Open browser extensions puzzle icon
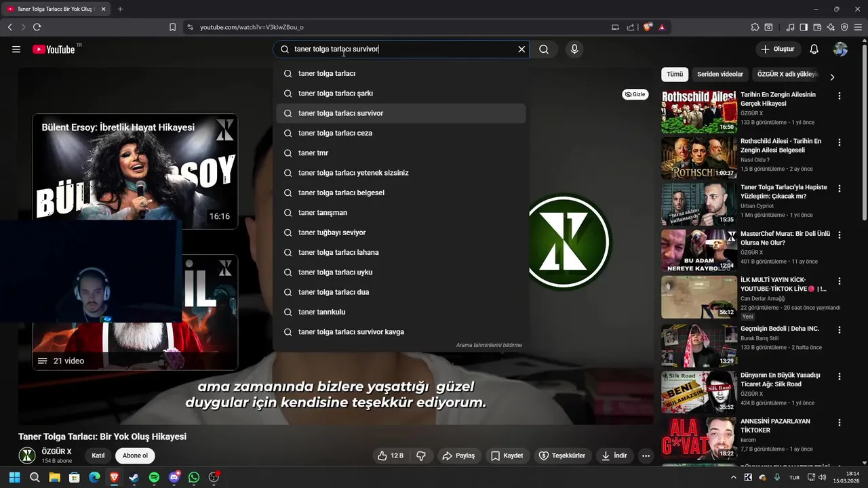Image resolution: width=868 pixels, height=488 pixels. pyautogui.click(x=755, y=27)
